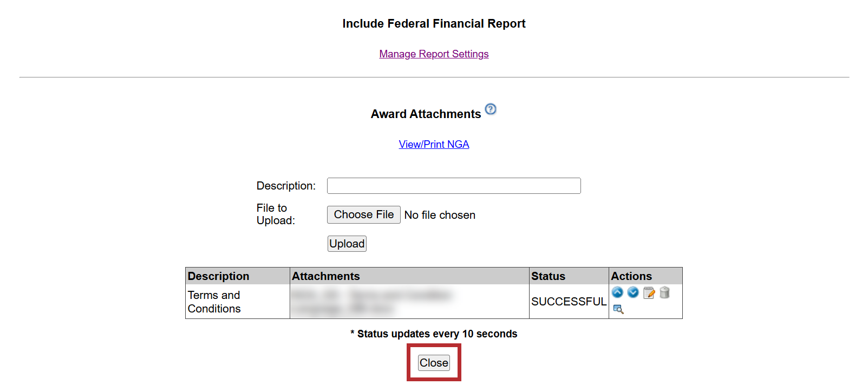
Task: Open the Manage Report Settings link
Action: tap(434, 54)
